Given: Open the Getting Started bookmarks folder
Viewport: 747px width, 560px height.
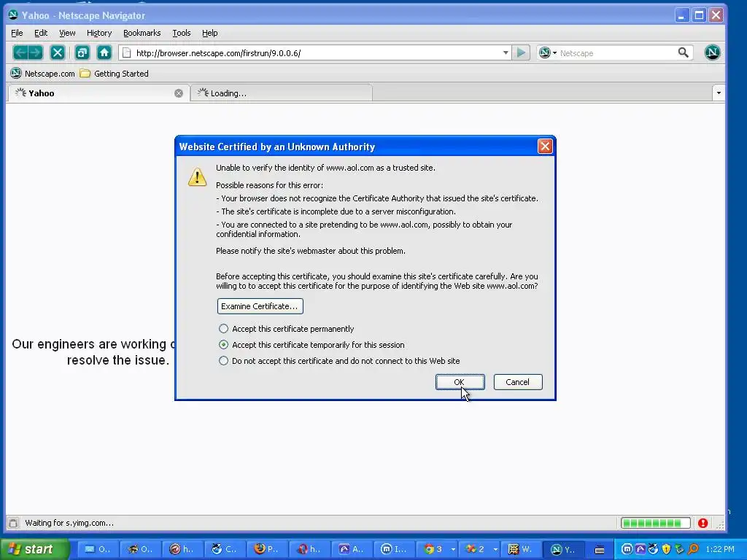Looking at the screenshot, I should [x=115, y=74].
